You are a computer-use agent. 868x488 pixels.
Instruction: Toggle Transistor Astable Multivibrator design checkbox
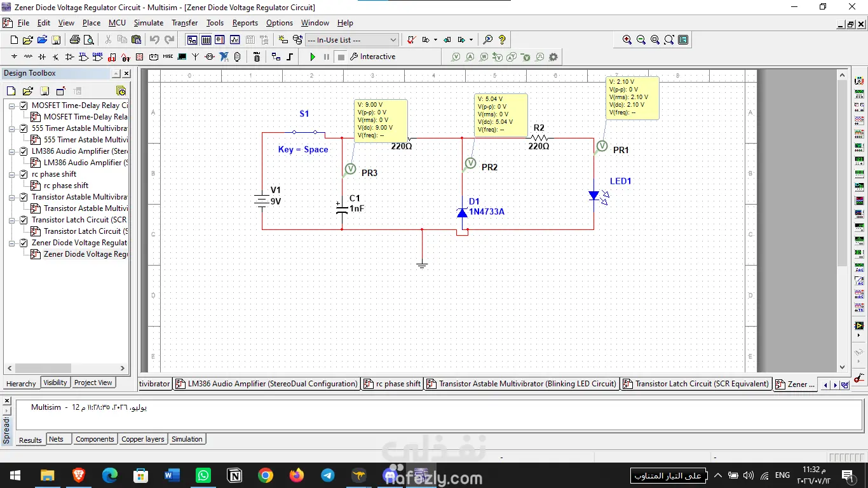pyautogui.click(x=24, y=197)
